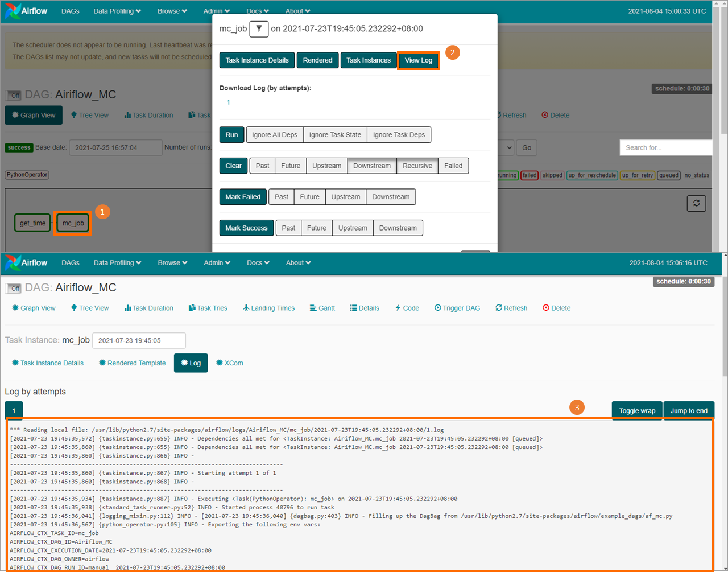Viewport: 728px width, 572px height.
Task: Click Delete in the lower log page toolbar
Action: tap(557, 308)
